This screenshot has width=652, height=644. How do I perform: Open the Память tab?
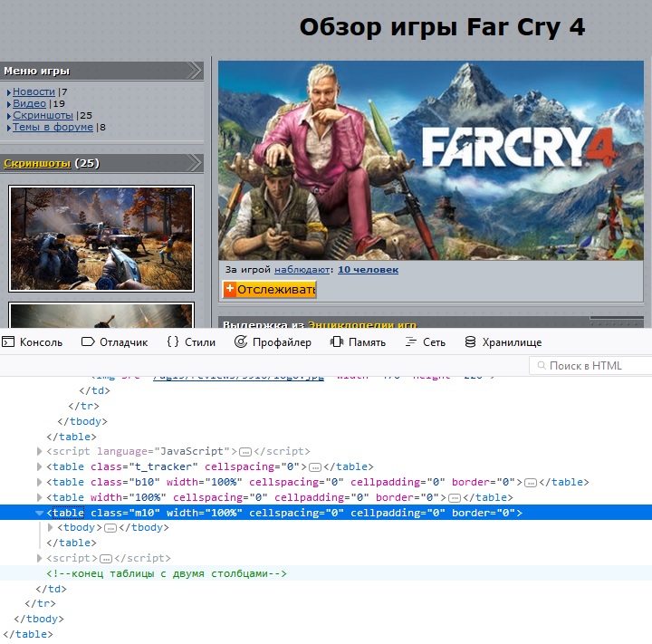click(358, 342)
